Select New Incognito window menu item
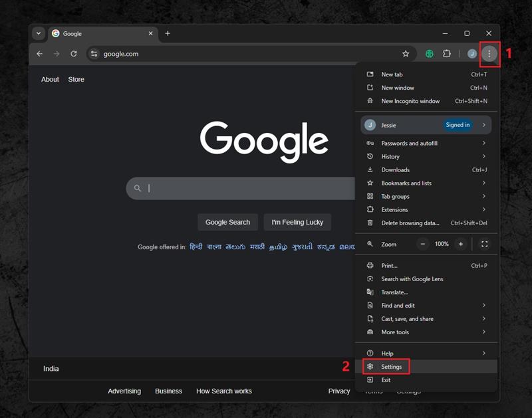 click(x=410, y=101)
